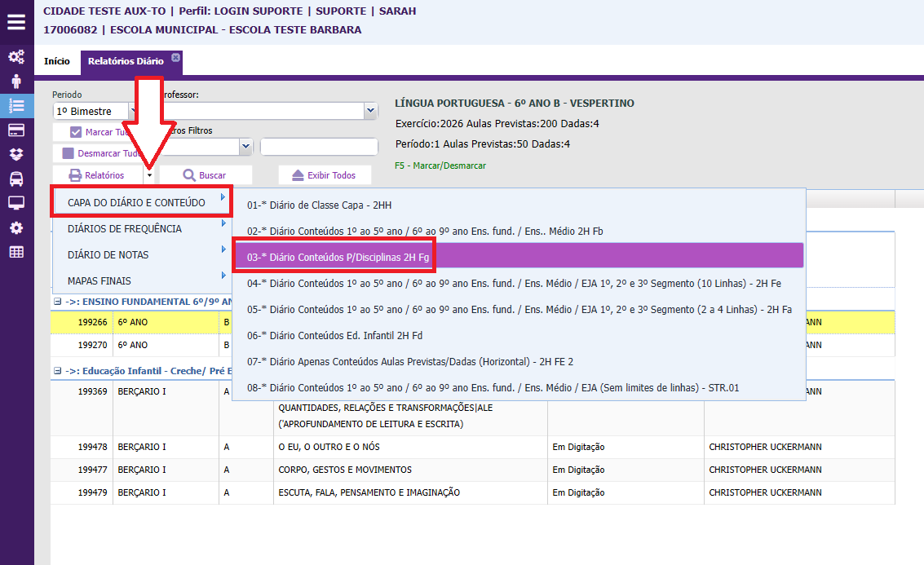The image size is (924, 565).
Task: Click the table grid sidebar icon
Action: coord(16,252)
